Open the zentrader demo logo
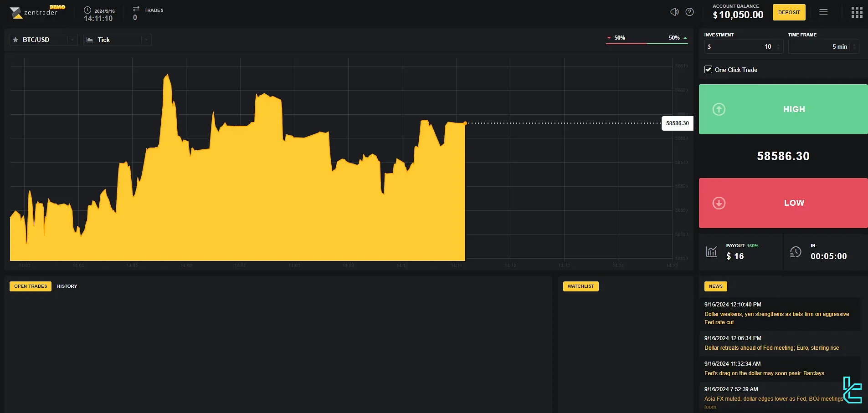This screenshot has height=413, width=868. [x=37, y=12]
